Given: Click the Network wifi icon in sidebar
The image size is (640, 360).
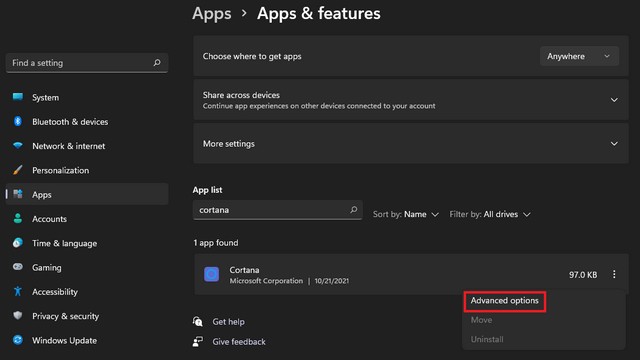Looking at the screenshot, I should (18, 145).
